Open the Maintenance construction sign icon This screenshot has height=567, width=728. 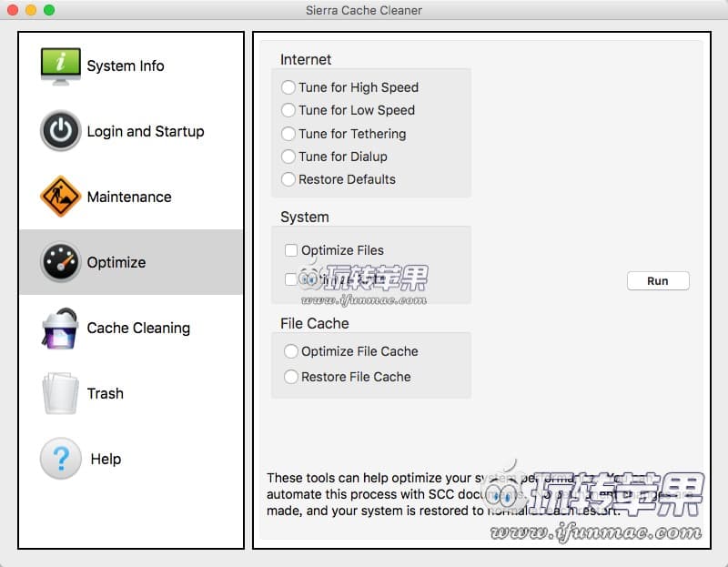click(x=60, y=197)
